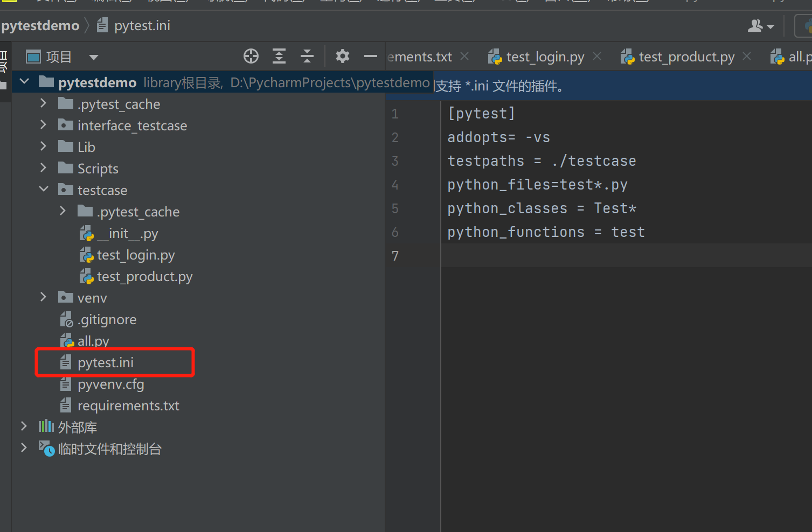Open the project view dropdown arrow
The image size is (812, 532).
[94, 57]
